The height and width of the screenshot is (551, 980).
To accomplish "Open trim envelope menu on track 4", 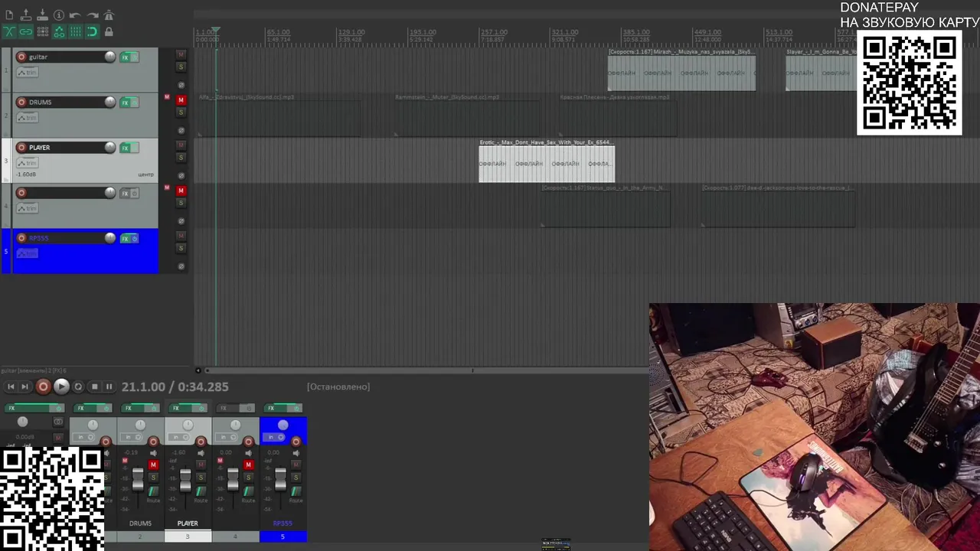I will (x=28, y=208).
